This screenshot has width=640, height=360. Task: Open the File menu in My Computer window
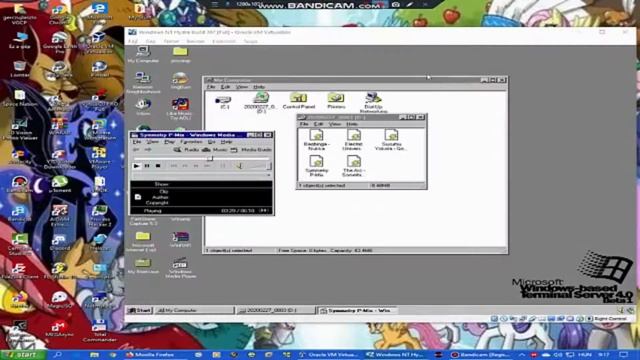211,87
